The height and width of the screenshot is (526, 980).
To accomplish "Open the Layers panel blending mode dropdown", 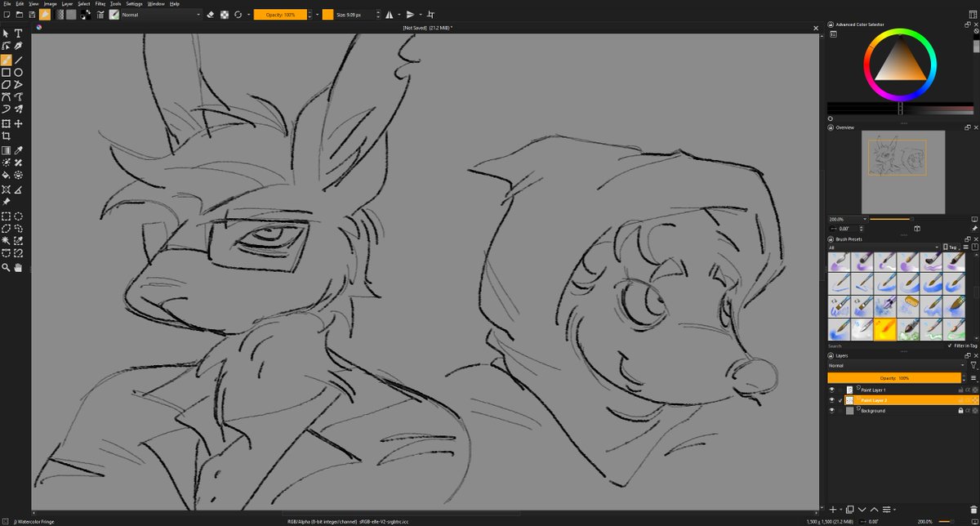I will coord(897,366).
